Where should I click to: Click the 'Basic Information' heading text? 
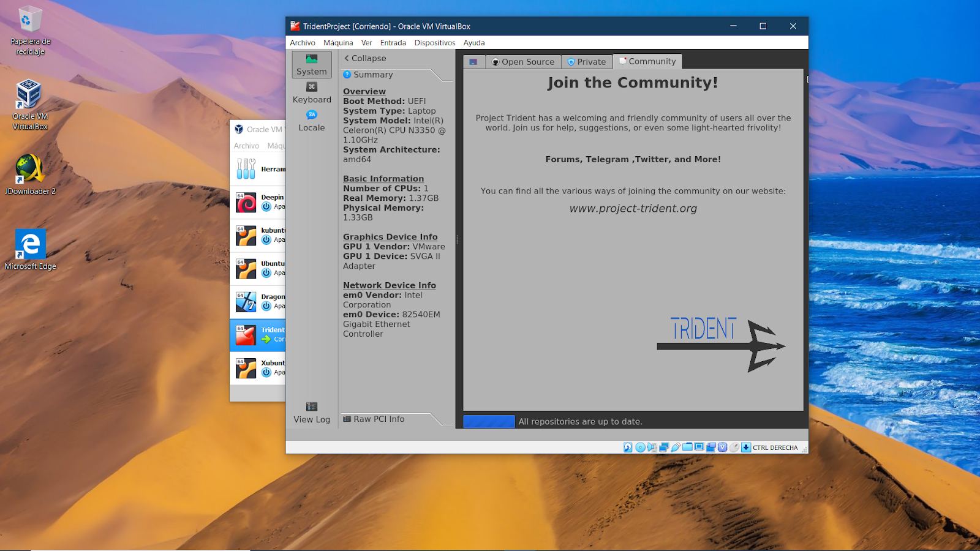pyautogui.click(x=383, y=179)
